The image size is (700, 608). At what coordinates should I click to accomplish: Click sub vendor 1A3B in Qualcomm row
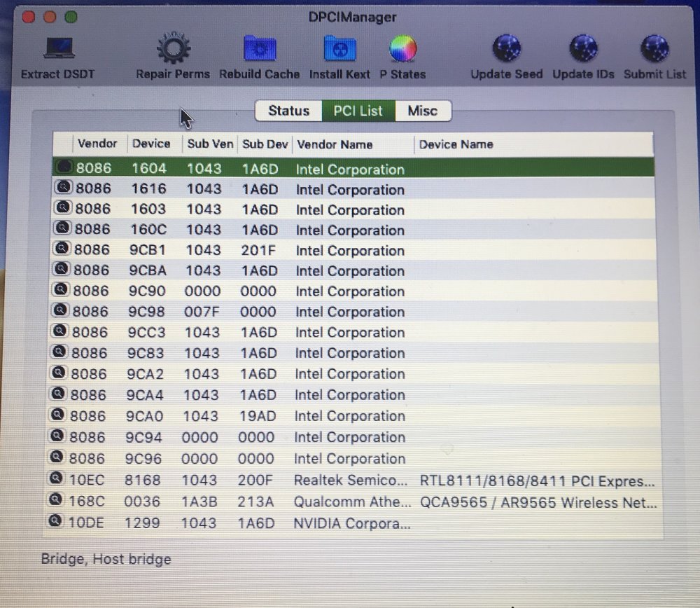tap(199, 502)
